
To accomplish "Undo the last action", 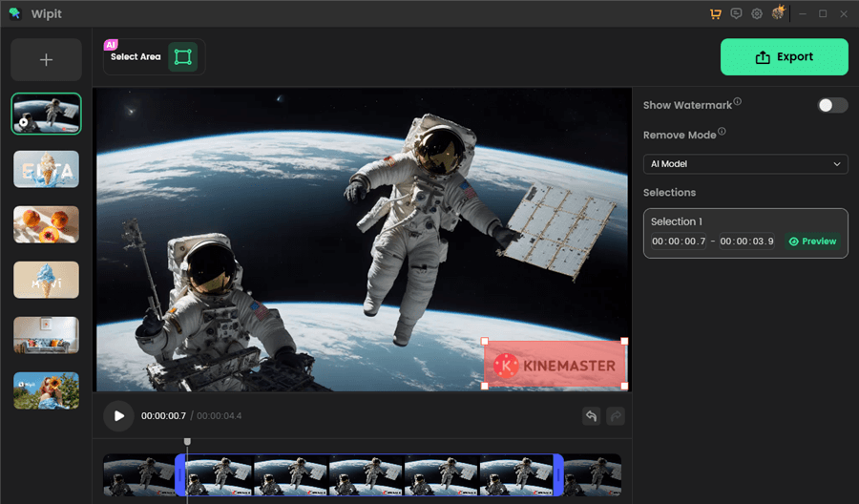I will [x=591, y=416].
